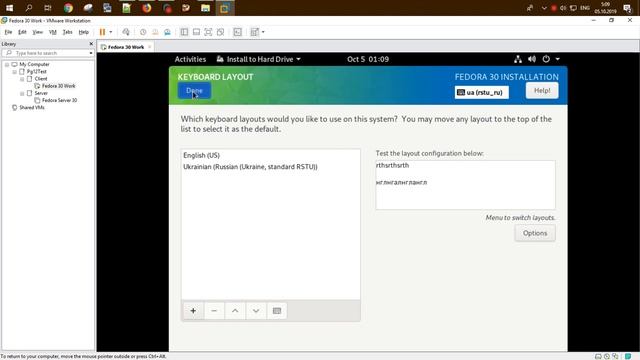Open the Windows Start menu
This screenshot has height=360, width=640.
pyautogui.click(x=9, y=8)
